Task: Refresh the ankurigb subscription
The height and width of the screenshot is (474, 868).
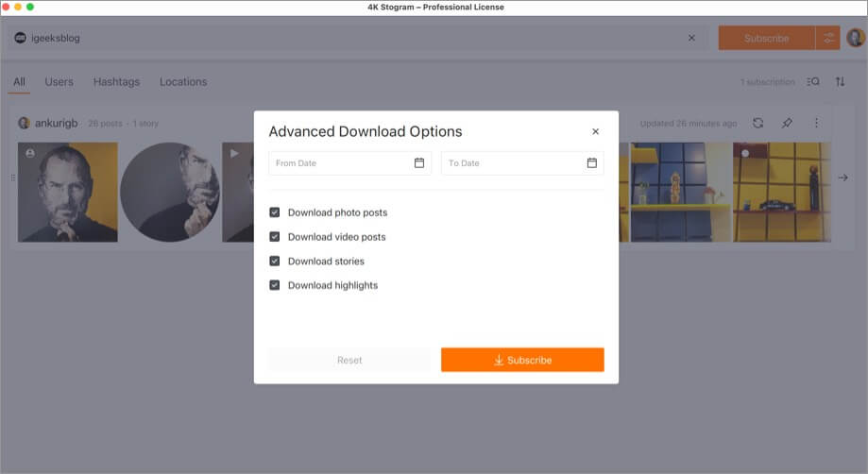Action: point(757,123)
